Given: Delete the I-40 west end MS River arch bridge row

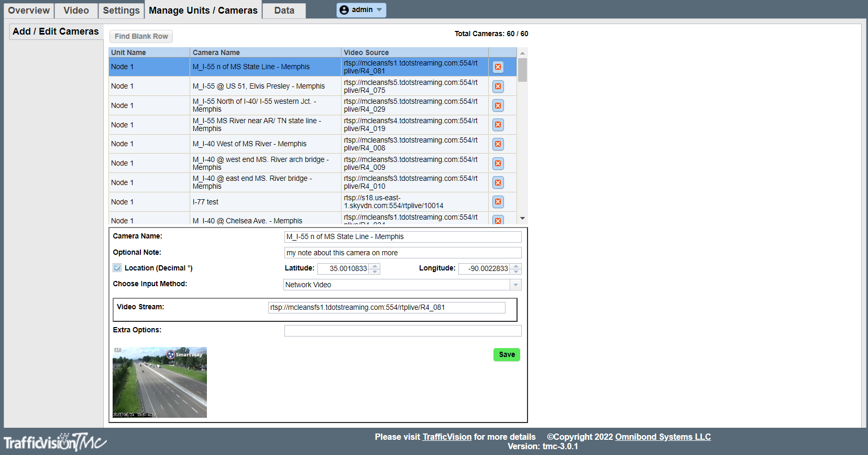Looking at the screenshot, I should (498, 164).
